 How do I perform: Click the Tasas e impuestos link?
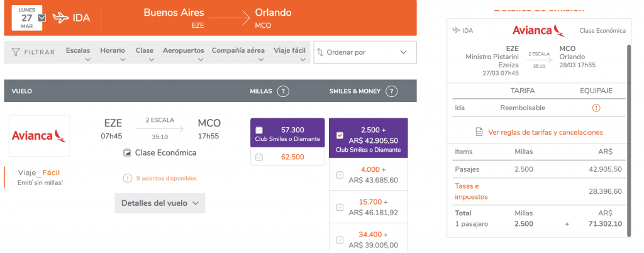click(471, 191)
